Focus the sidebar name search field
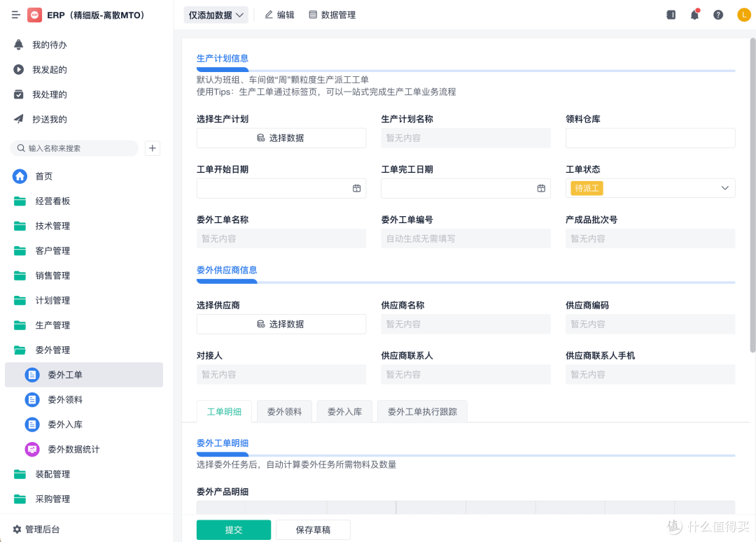This screenshot has height=542, width=756. point(74,148)
